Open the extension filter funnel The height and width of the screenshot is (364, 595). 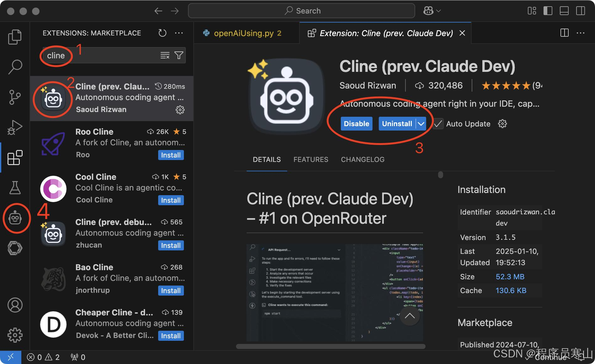[x=179, y=56]
